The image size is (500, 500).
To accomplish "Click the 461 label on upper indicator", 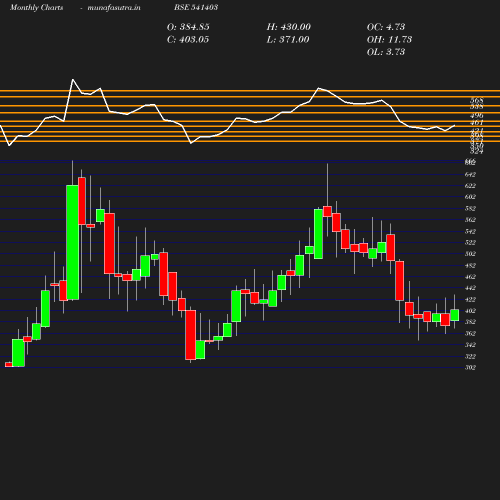I will [477, 123].
